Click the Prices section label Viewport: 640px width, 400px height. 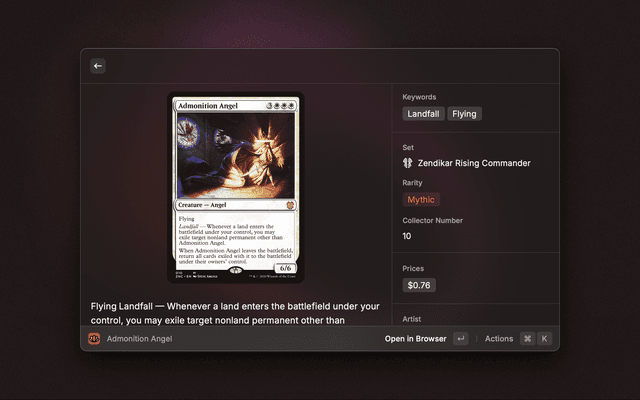pos(414,268)
